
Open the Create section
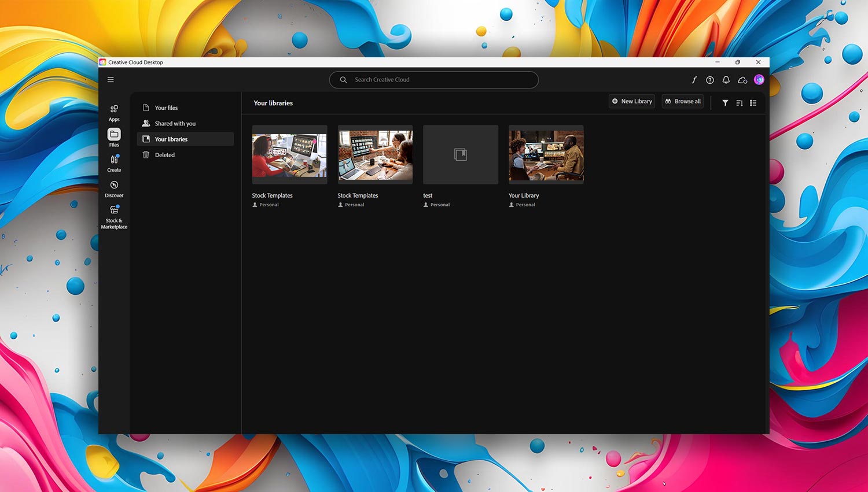tap(113, 162)
